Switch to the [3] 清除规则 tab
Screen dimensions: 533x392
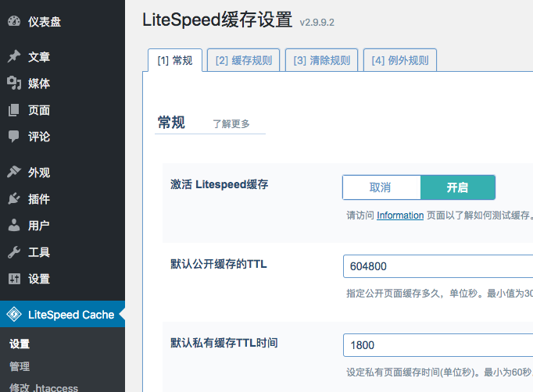[x=321, y=60]
